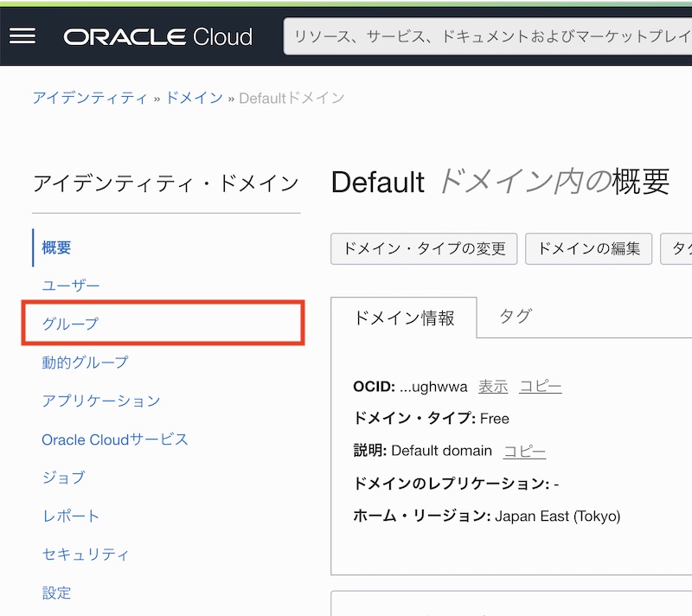Switch to the タグ tab
Viewport: 692px width, 616px height.
pyautogui.click(x=514, y=317)
